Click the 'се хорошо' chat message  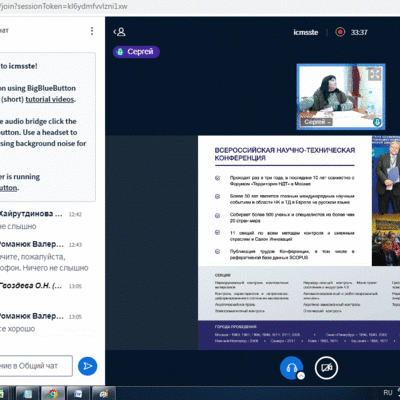coord(17,329)
